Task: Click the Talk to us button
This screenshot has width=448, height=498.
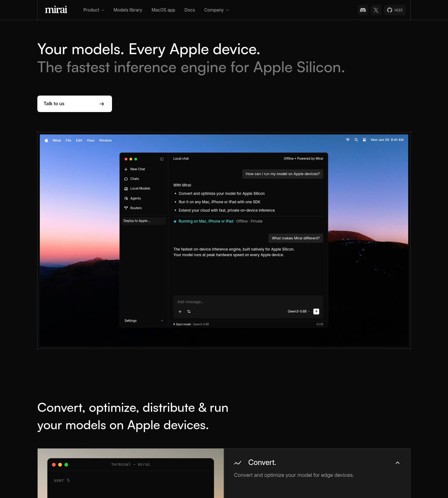Action: click(75, 104)
